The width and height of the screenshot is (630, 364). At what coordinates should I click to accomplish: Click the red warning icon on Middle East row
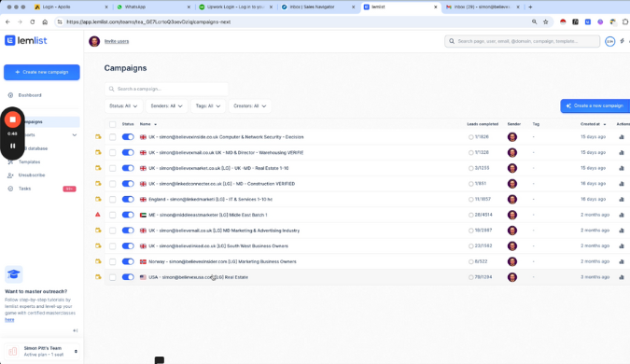click(98, 215)
